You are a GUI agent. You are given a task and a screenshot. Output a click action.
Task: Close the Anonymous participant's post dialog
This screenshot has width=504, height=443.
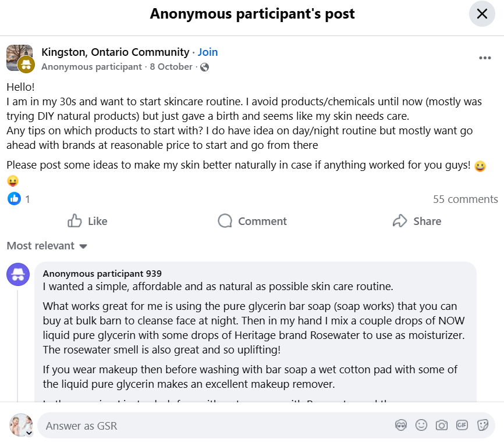(482, 14)
